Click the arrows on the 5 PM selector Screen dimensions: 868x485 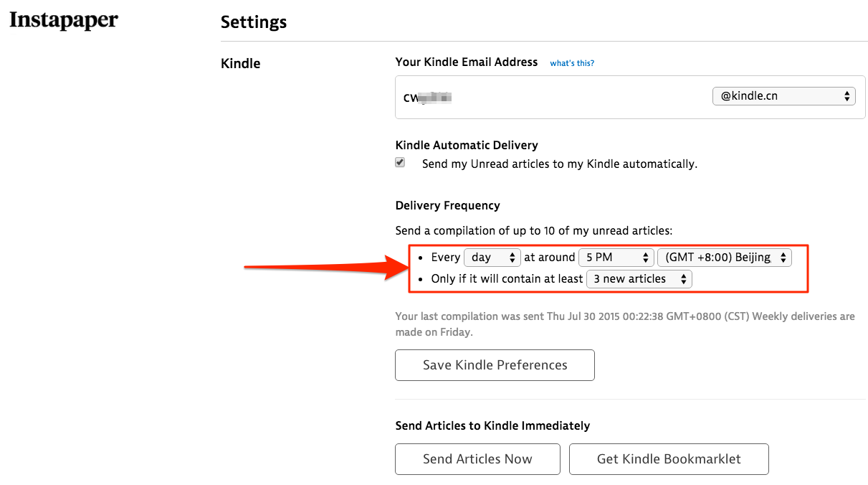[x=645, y=257]
